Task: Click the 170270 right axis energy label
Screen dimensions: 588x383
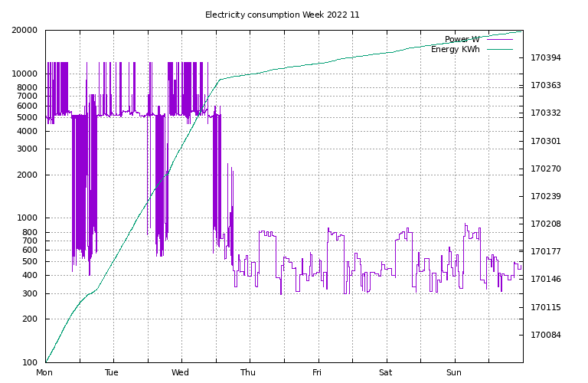Action: click(x=546, y=169)
